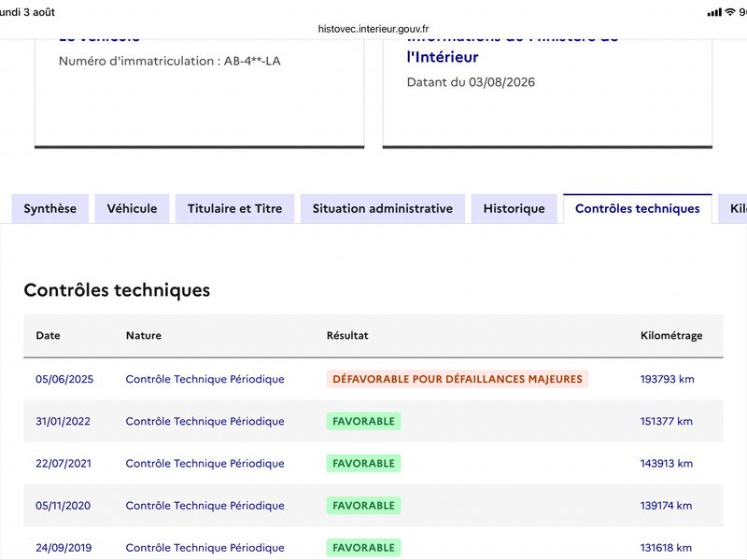Image resolution: width=747 pixels, height=560 pixels.
Task: Click the Datant du 03/08/2026 text
Action: point(471,82)
